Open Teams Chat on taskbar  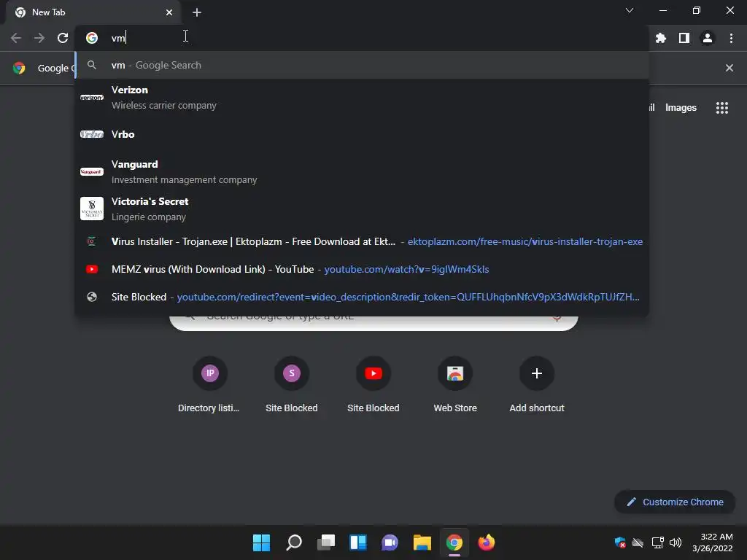[x=390, y=542]
